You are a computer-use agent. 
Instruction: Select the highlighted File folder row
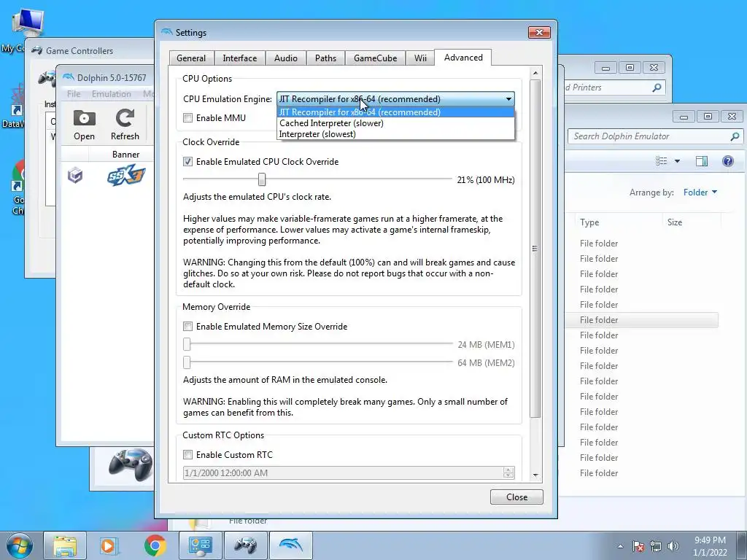641,320
